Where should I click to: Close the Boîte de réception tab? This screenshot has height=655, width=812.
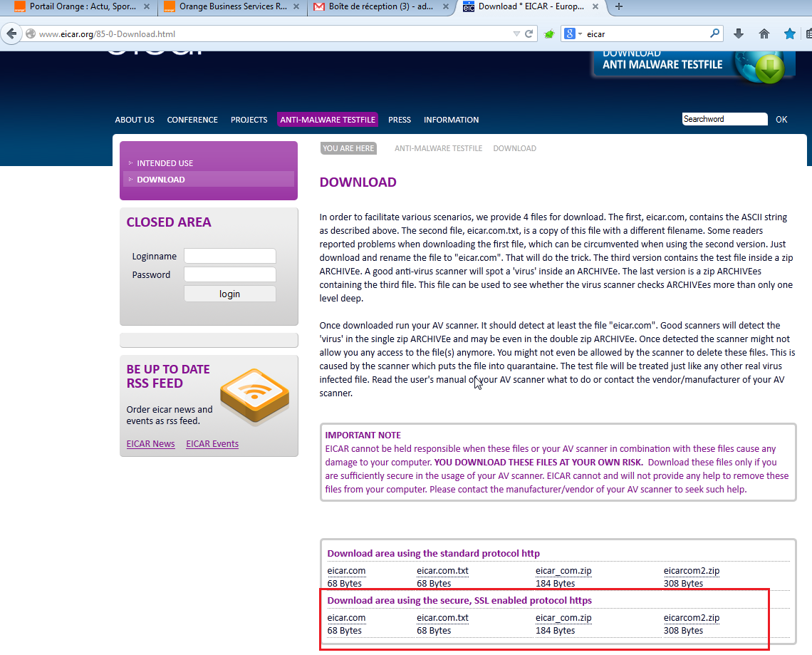(x=446, y=6)
